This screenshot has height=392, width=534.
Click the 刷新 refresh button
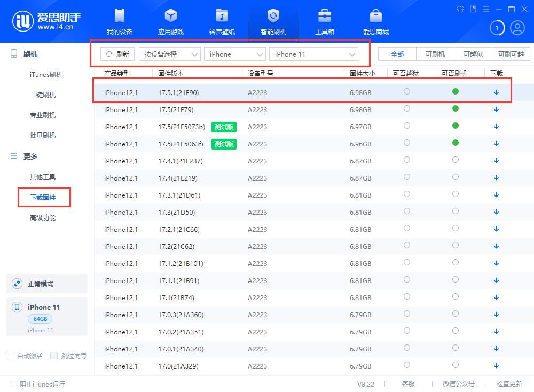point(117,54)
